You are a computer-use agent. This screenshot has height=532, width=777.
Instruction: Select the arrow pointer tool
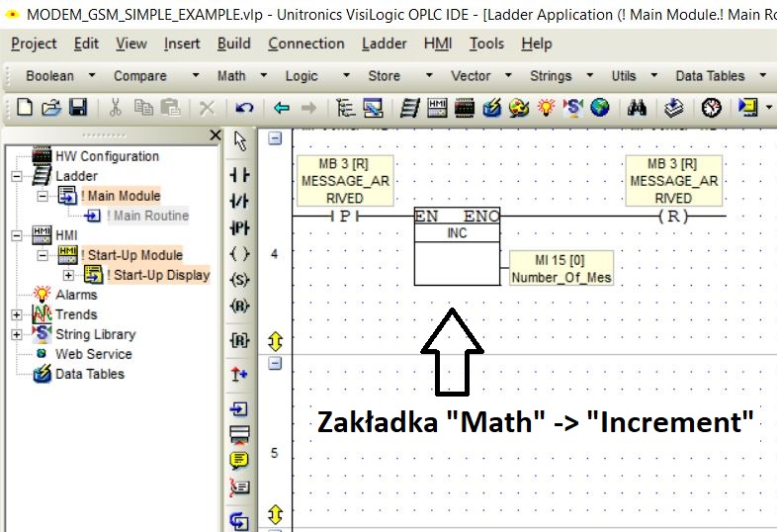[240, 141]
